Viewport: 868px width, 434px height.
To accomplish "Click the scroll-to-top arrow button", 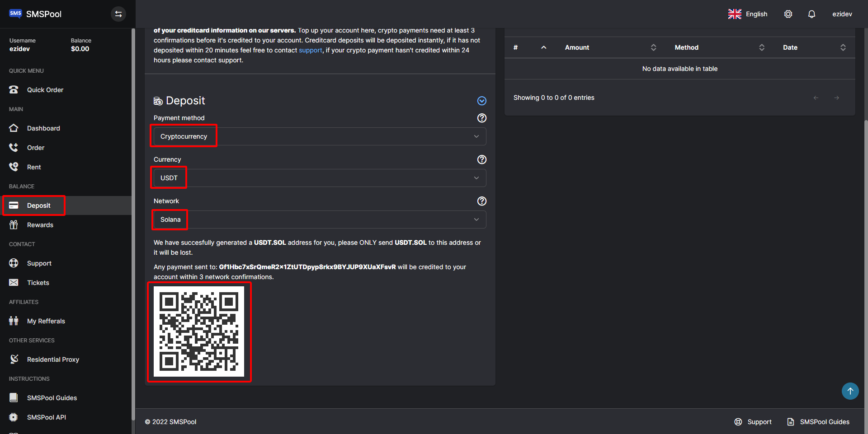I will tap(850, 391).
